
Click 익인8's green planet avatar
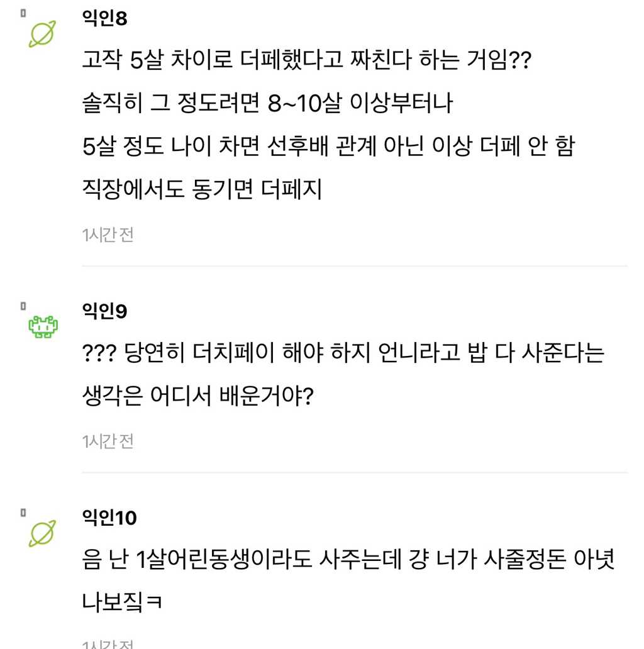tap(43, 33)
